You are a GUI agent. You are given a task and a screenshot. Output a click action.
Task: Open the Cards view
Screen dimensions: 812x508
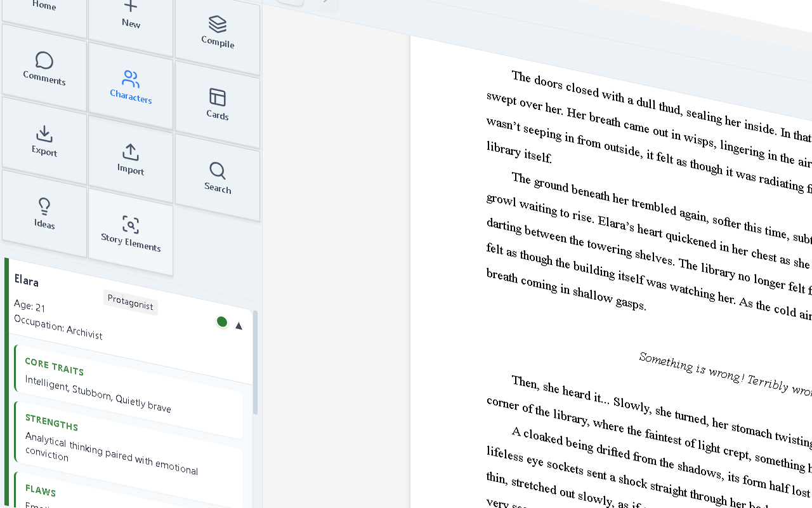217,104
